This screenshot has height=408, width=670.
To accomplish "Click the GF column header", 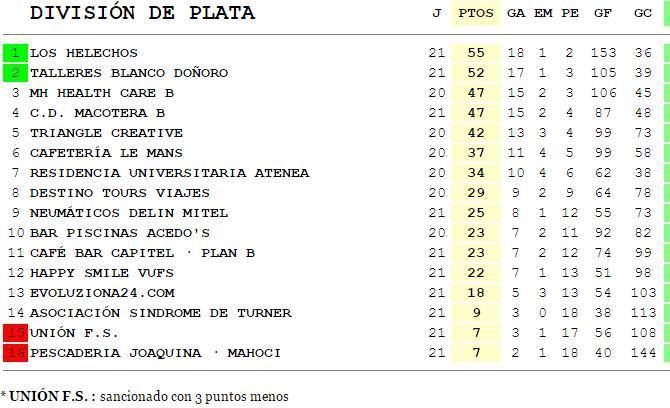I will (x=603, y=13).
